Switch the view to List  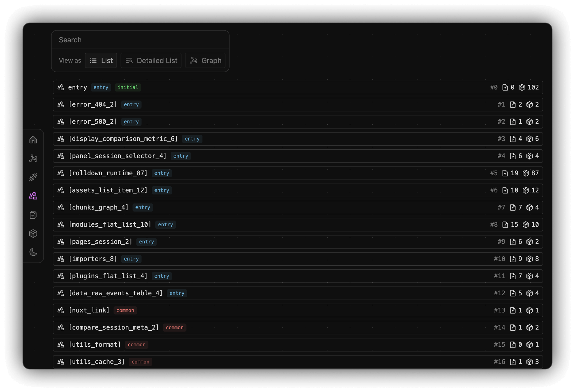101,61
